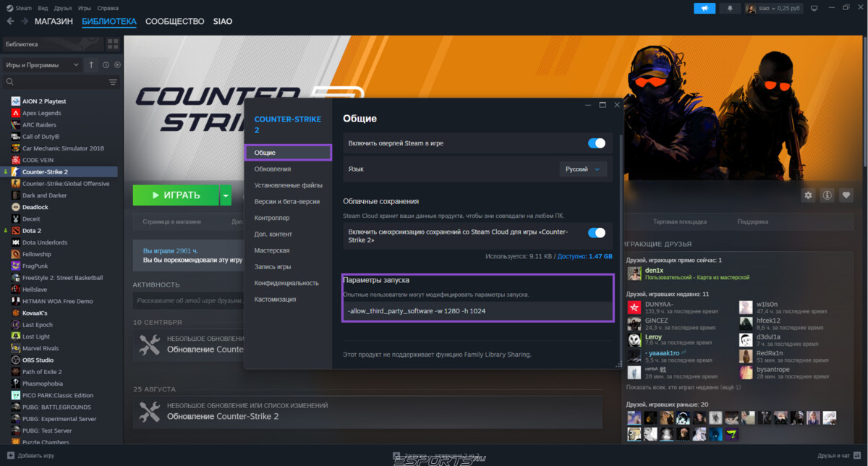
Task: Add Counter-Strike 2 to favorites heart
Action: [846, 195]
